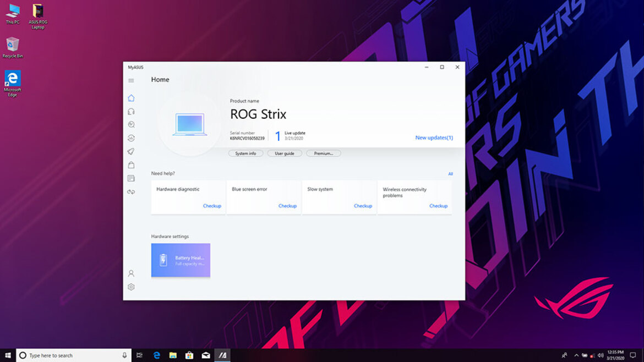Click the taskbar search box
This screenshot has width=644, height=362.
[x=74, y=355]
